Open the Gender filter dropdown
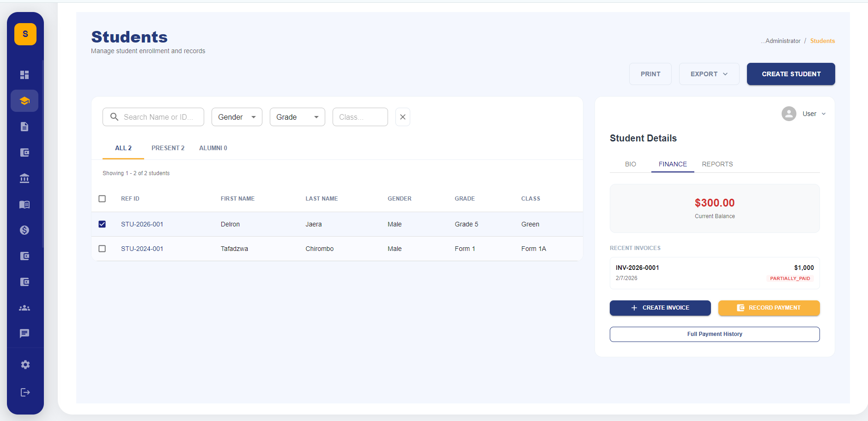The height and width of the screenshot is (421, 868). click(x=237, y=116)
